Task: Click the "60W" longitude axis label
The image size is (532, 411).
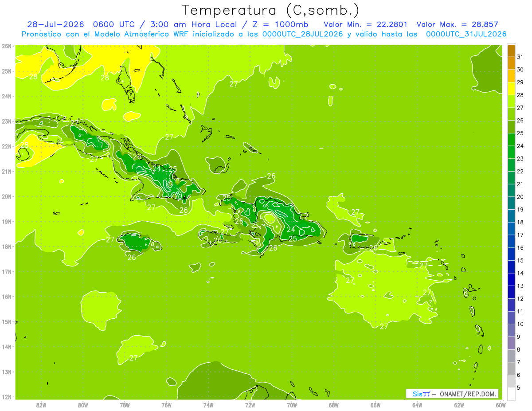Action: click(501, 405)
